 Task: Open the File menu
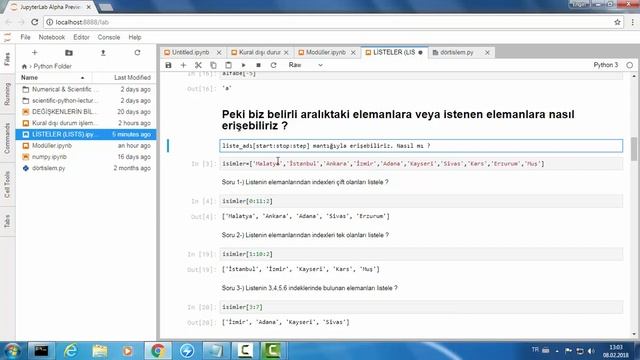tap(25, 37)
